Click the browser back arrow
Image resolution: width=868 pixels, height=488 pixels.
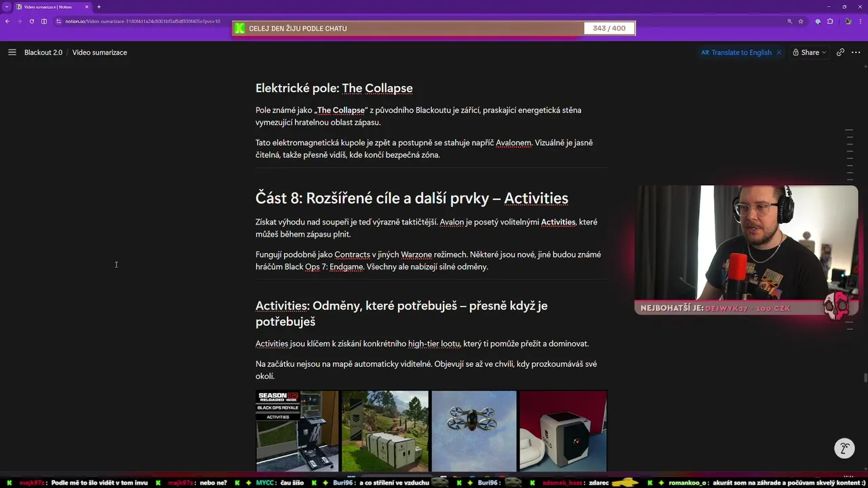tap(7, 21)
